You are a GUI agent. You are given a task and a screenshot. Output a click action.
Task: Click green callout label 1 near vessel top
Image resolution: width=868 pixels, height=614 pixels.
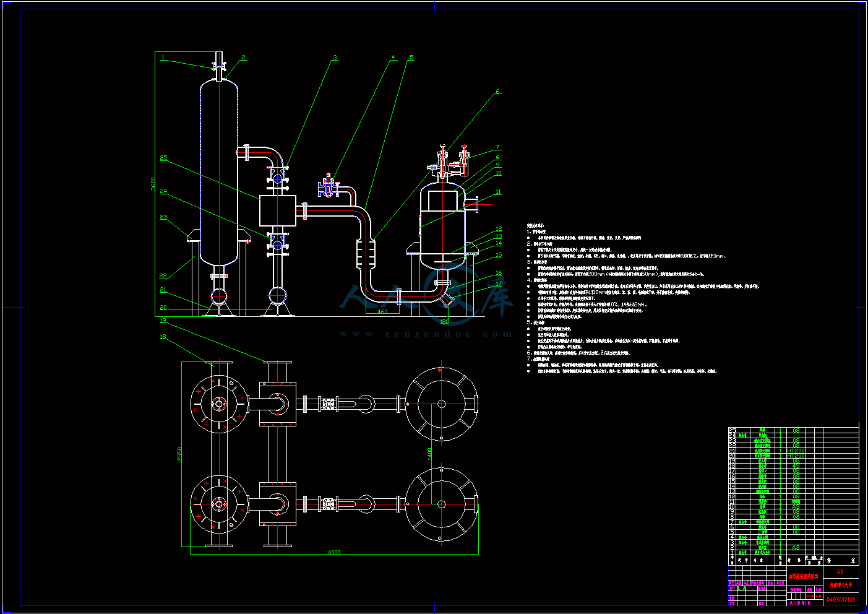click(x=163, y=58)
